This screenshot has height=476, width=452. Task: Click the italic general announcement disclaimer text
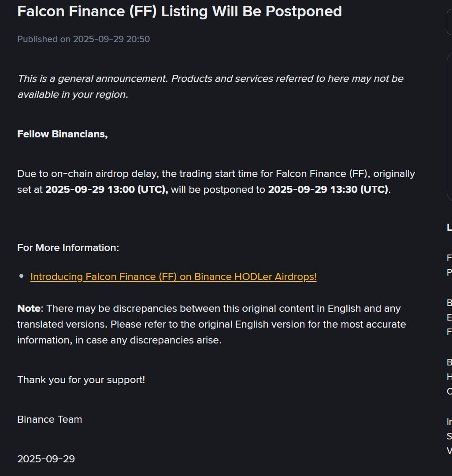(211, 86)
